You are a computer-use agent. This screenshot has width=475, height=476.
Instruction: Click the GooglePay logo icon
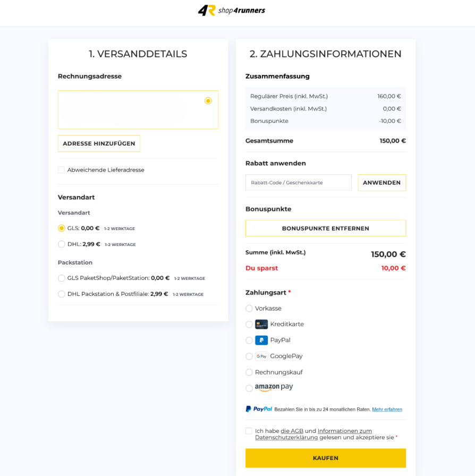(x=261, y=356)
